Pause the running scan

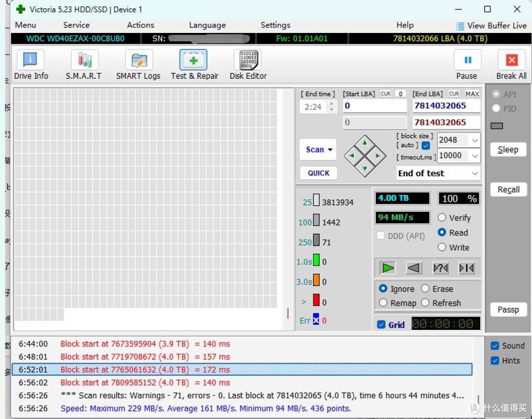467,64
